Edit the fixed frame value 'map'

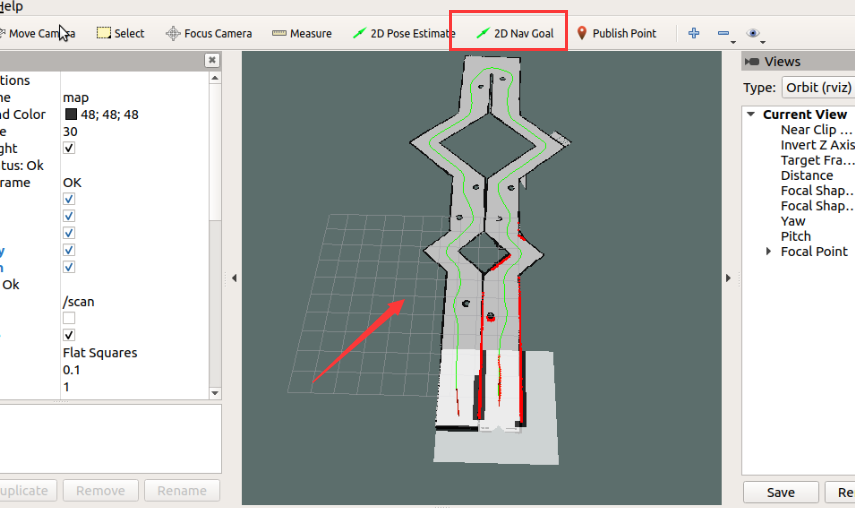76,98
